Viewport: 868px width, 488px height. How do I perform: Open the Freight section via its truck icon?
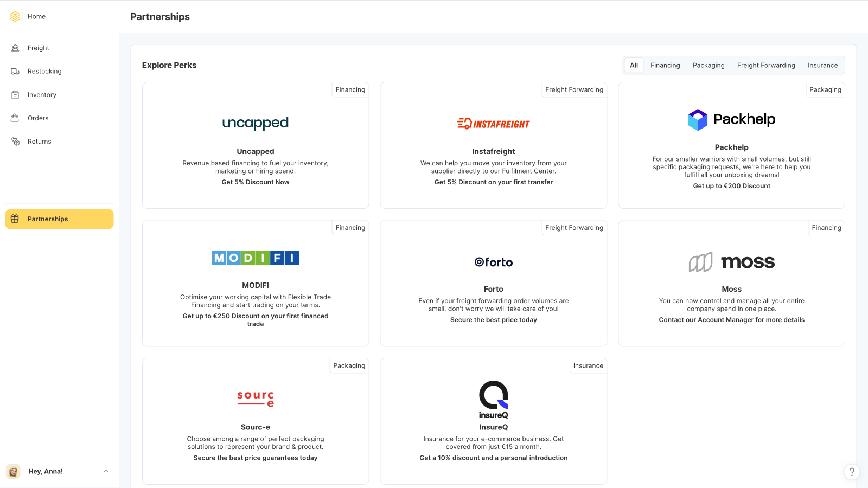pyautogui.click(x=15, y=48)
